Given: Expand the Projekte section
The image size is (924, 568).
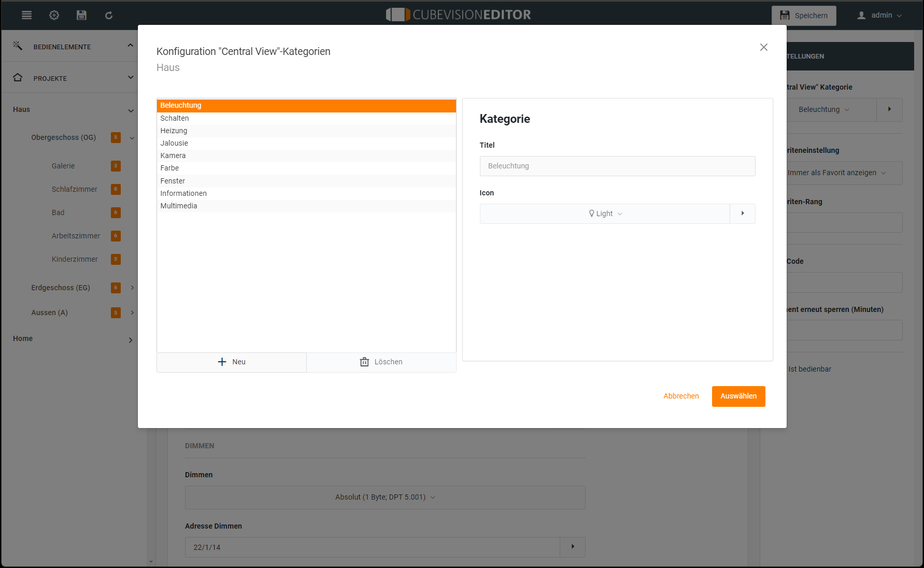Looking at the screenshot, I should tap(130, 77).
